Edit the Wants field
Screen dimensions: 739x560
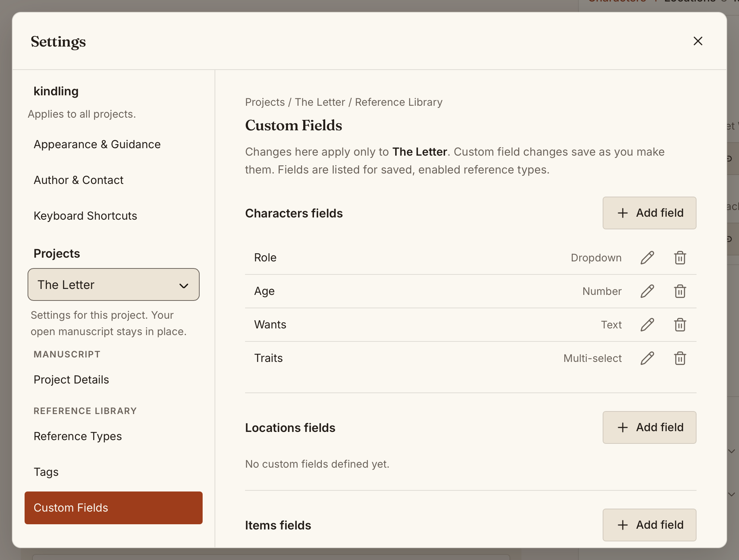[647, 325]
